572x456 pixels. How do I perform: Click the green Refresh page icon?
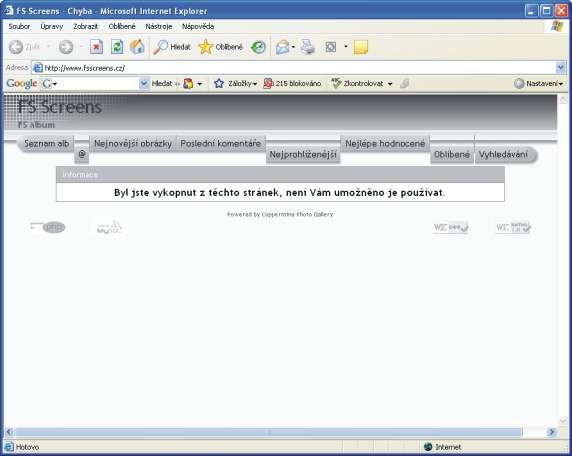pyautogui.click(x=117, y=47)
